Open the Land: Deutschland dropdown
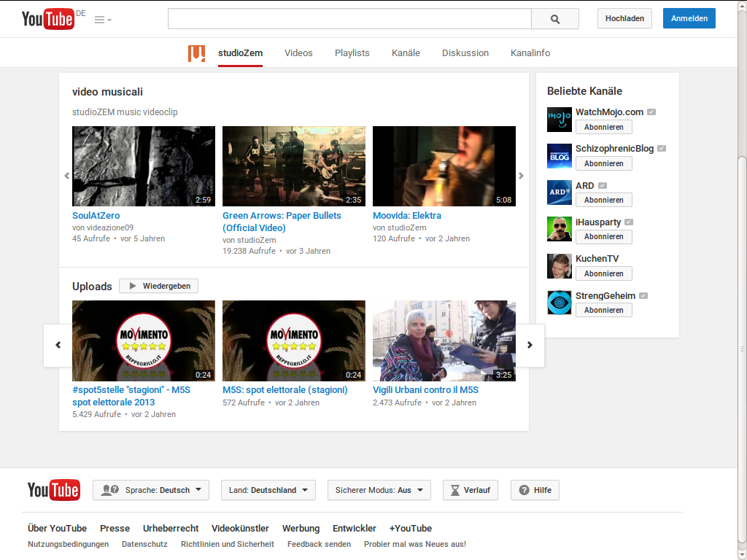Viewport: 747px width, 560px height. pos(268,490)
